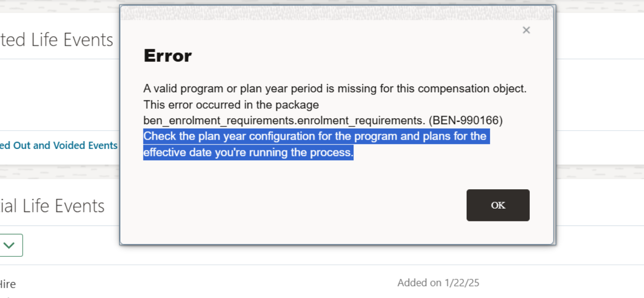Click the Added on 1/22/25 date text
Screen dimensions: 644x298
point(438,282)
